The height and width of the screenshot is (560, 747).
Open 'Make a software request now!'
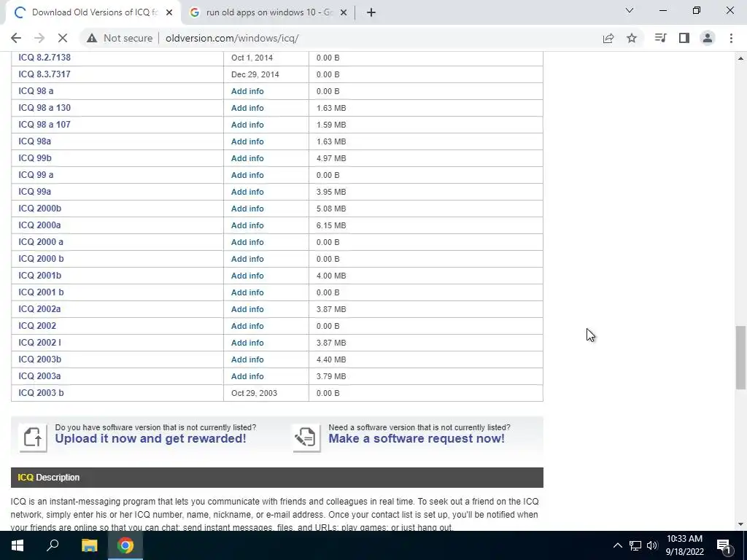click(x=417, y=438)
